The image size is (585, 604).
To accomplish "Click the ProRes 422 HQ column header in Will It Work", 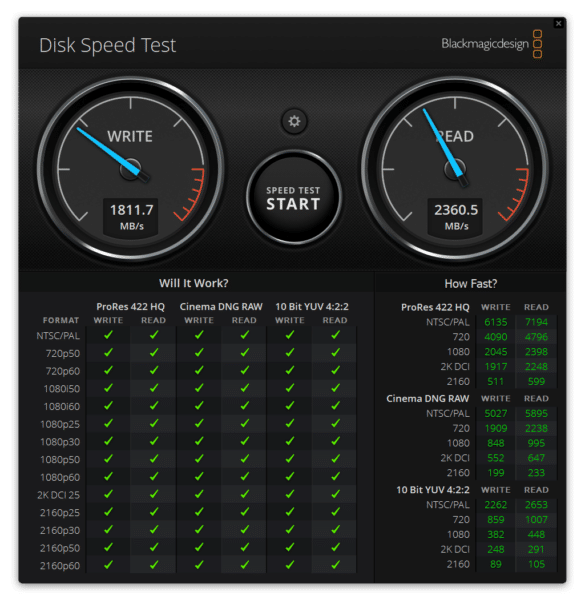I will click(131, 307).
